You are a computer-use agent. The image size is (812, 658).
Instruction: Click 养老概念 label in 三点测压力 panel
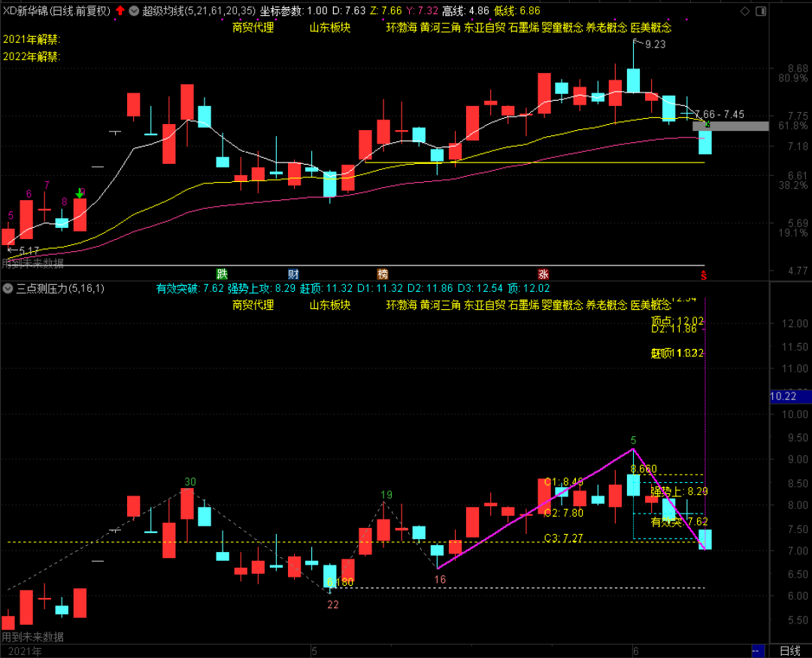pos(606,305)
